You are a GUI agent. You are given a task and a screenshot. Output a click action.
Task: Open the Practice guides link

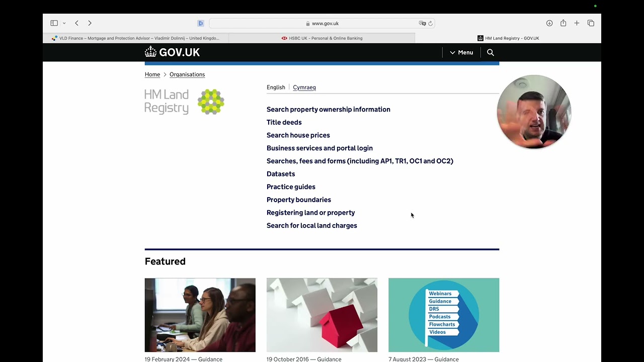(291, 187)
